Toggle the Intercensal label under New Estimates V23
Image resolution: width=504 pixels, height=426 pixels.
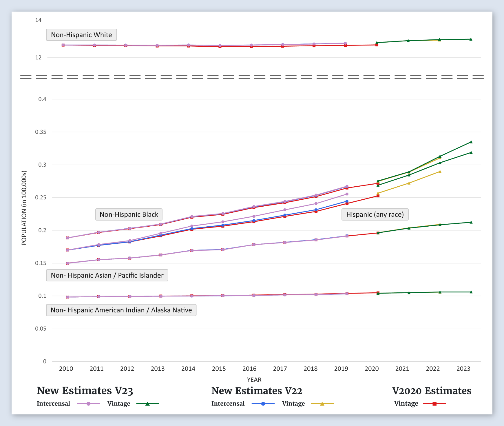click(53, 404)
